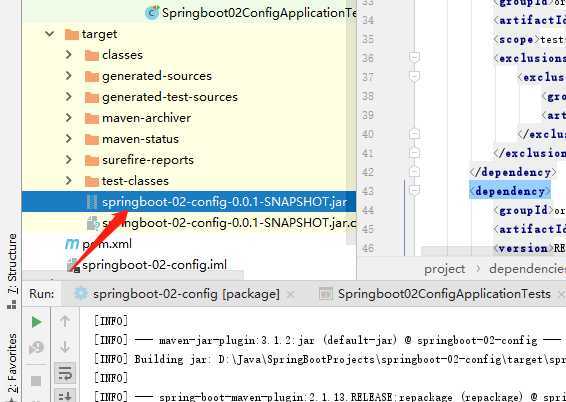The width and height of the screenshot is (566, 402).
Task: Click the test icon on ApplicationTests run tab
Action: pos(326,294)
